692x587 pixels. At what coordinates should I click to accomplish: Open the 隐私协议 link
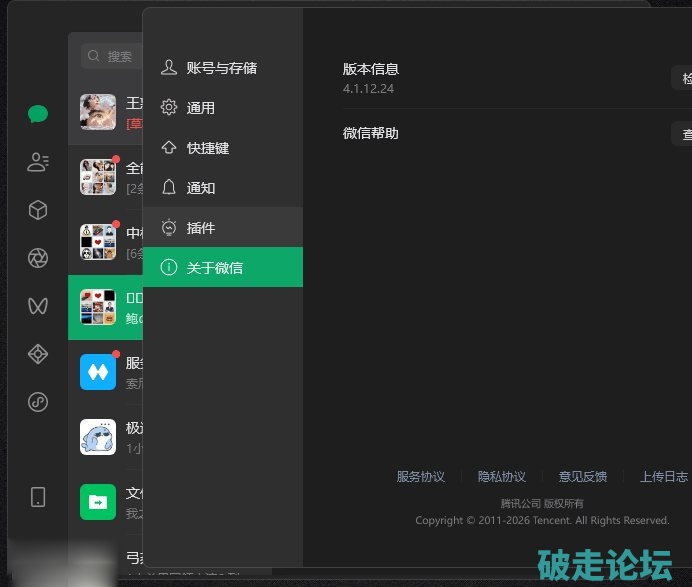tap(502, 477)
